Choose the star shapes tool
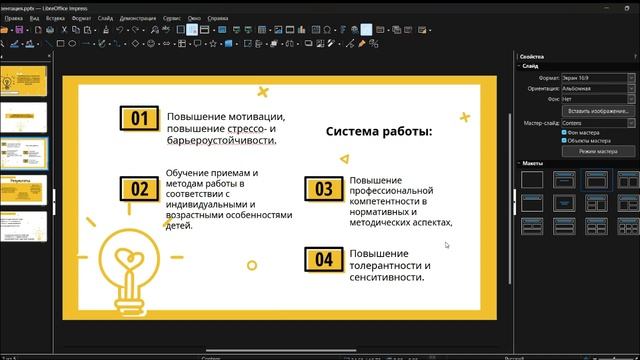Viewport: 640px width, 360px height. [x=213, y=43]
